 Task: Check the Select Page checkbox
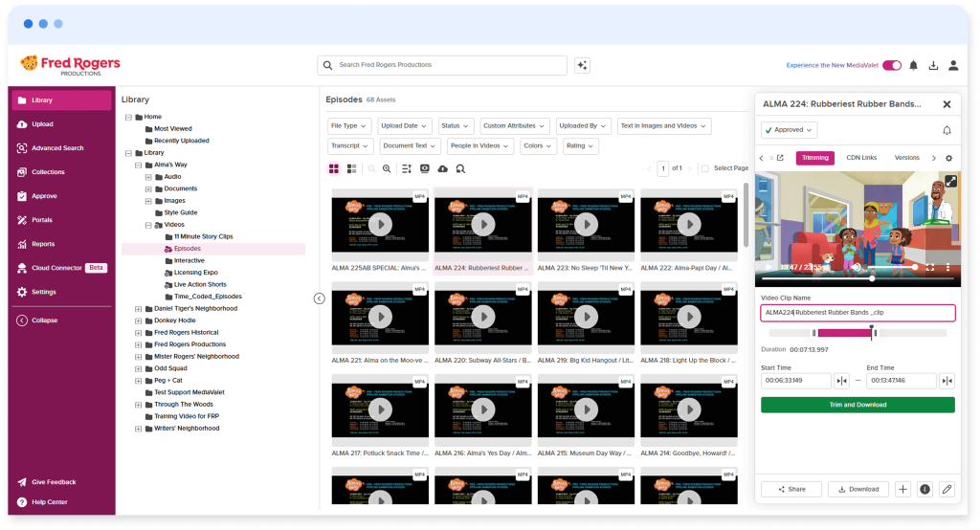pyautogui.click(x=705, y=168)
